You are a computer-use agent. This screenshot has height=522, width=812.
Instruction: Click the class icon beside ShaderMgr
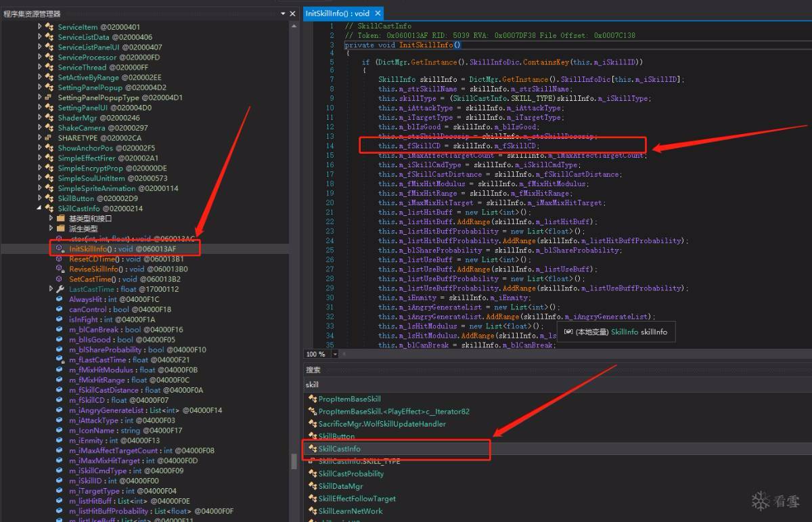click(x=49, y=118)
